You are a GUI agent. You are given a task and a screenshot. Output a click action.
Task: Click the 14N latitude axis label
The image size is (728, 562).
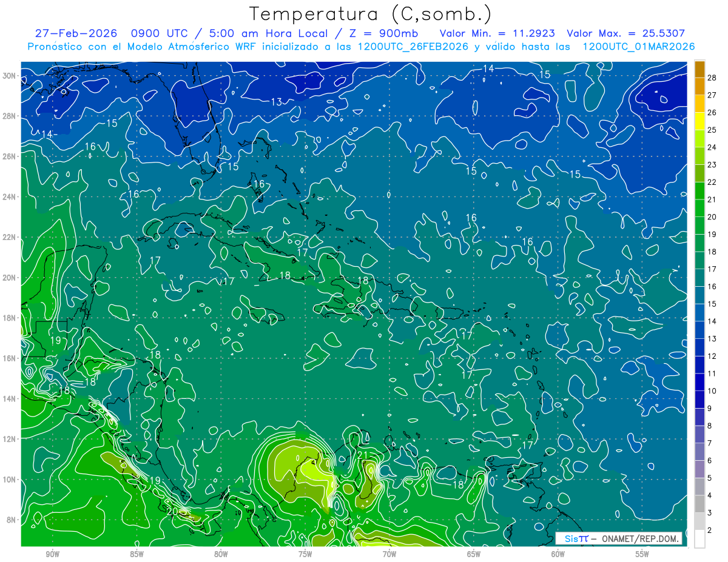[9, 399]
